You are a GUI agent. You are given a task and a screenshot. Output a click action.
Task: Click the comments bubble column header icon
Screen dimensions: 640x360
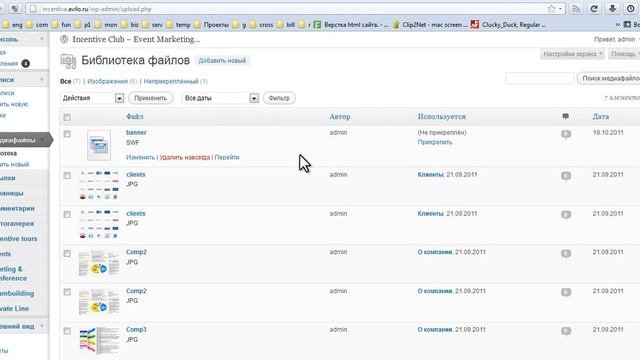(x=565, y=117)
